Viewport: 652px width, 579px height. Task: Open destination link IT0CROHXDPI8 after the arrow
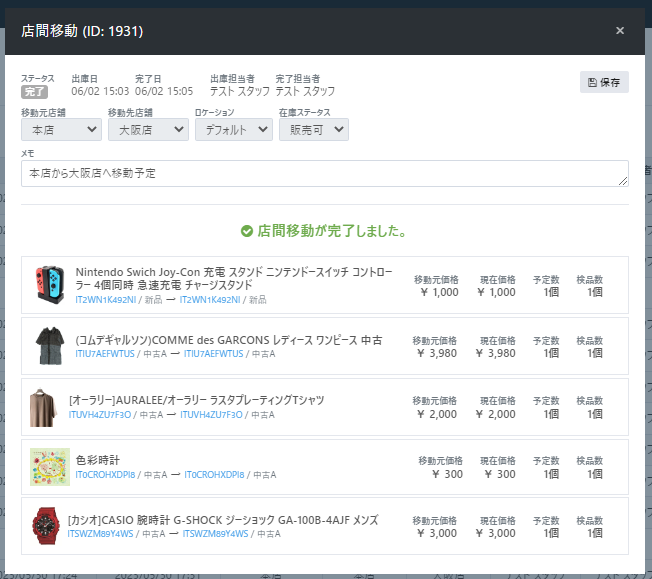214,474
